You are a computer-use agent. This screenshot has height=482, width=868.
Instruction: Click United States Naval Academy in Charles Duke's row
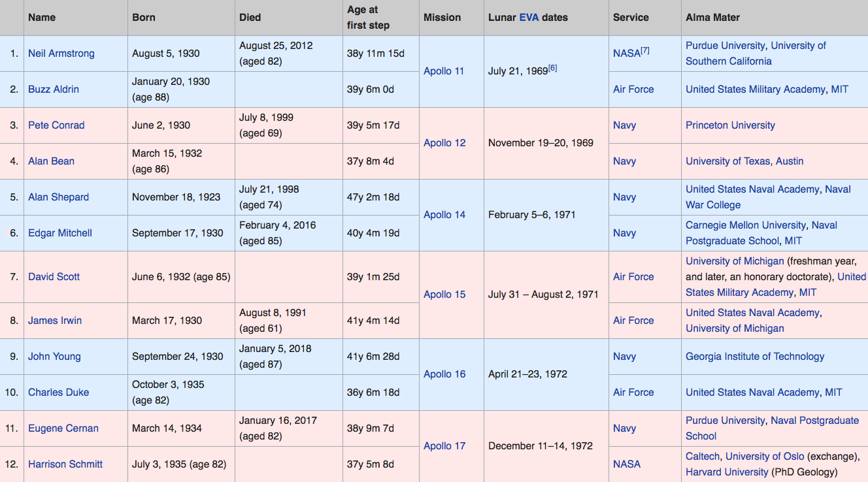[x=752, y=393]
